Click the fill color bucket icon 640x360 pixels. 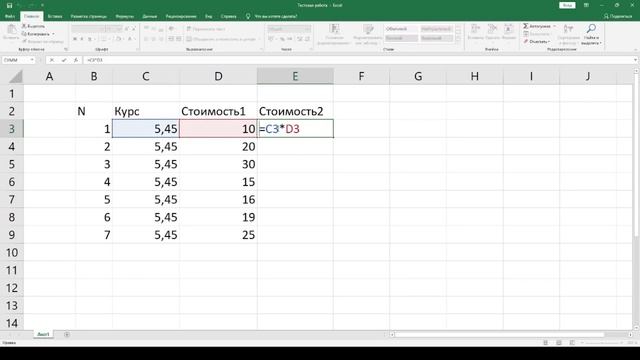(x=118, y=39)
